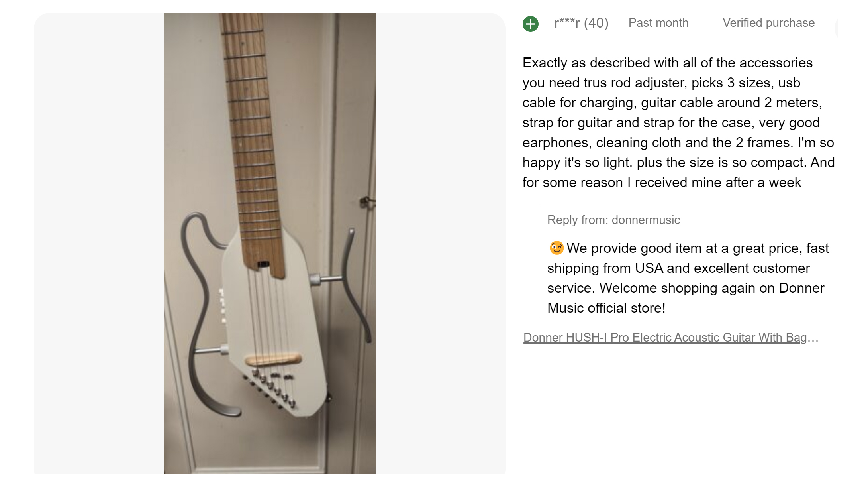Click the 'Reply from: donnermusic' header
This screenshot has height=486, width=868.
tap(613, 220)
